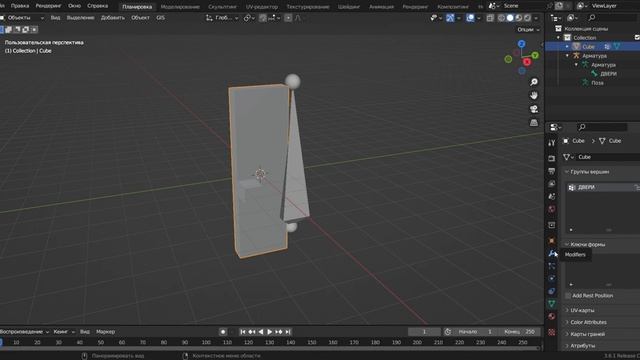640x360 pixels.
Task: Enable Add Rest Position checkbox
Action: coord(568,296)
